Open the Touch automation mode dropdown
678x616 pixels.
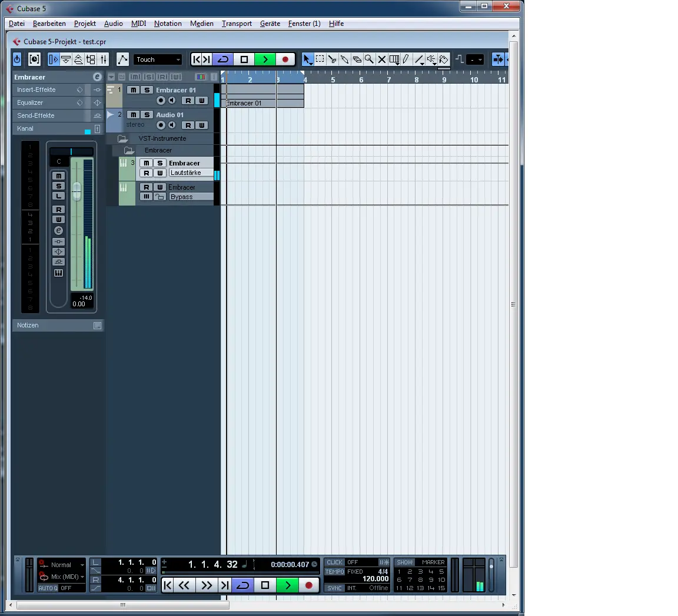[x=158, y=59]
